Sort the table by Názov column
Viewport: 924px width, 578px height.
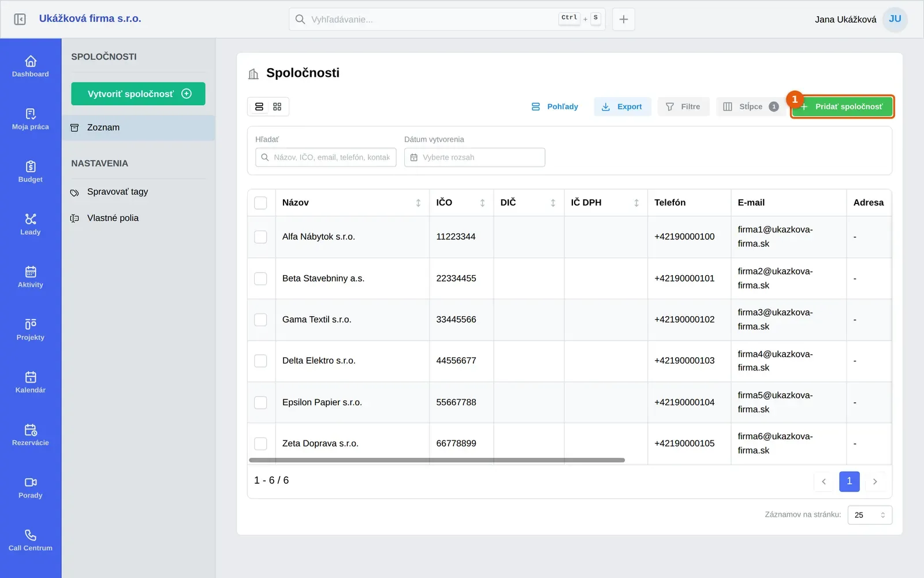[x=418, y=203]
